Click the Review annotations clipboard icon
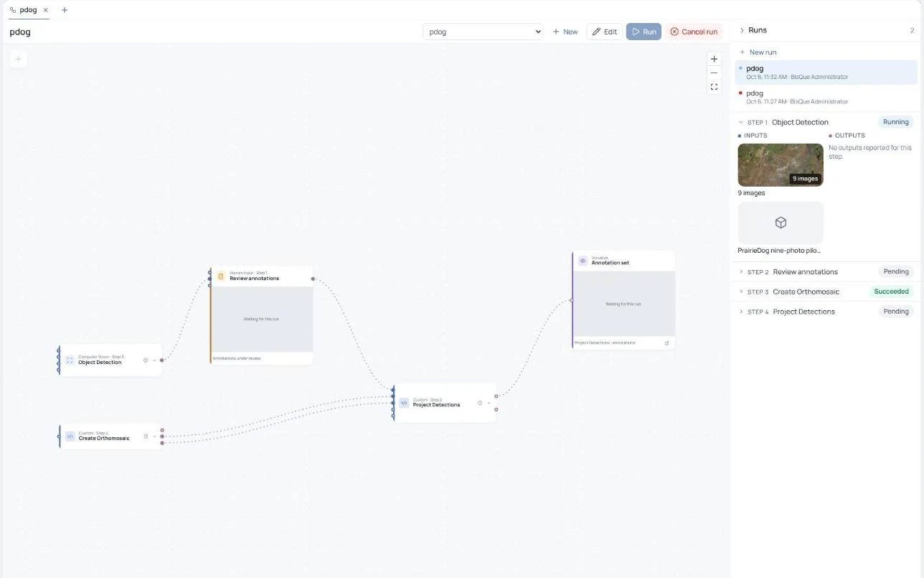 pos(221,276)
